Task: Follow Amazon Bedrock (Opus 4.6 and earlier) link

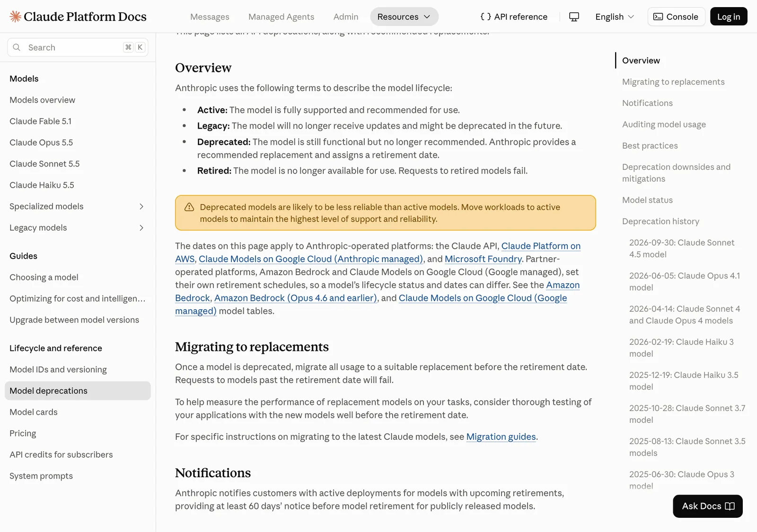Action: pyautogui.click(x=296, y=298)
